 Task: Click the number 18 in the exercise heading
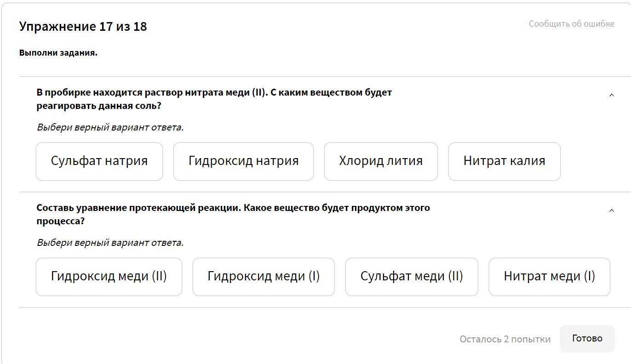[140, 27]
